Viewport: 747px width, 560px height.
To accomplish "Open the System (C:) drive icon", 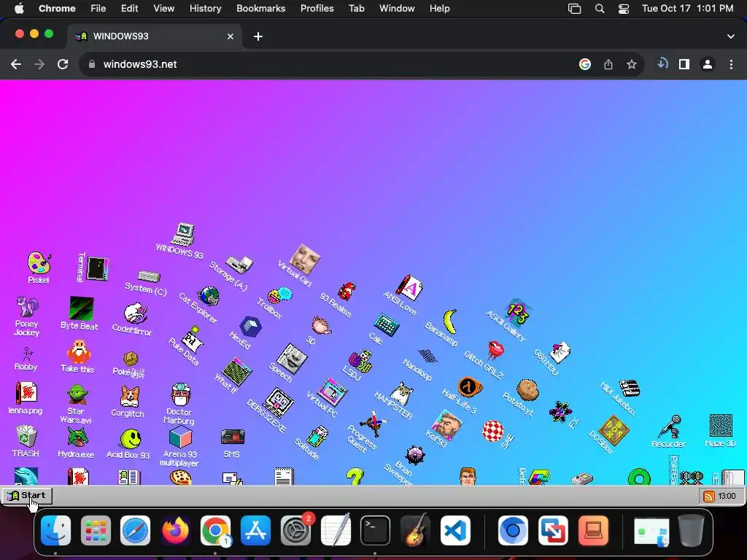I will 149,276.
